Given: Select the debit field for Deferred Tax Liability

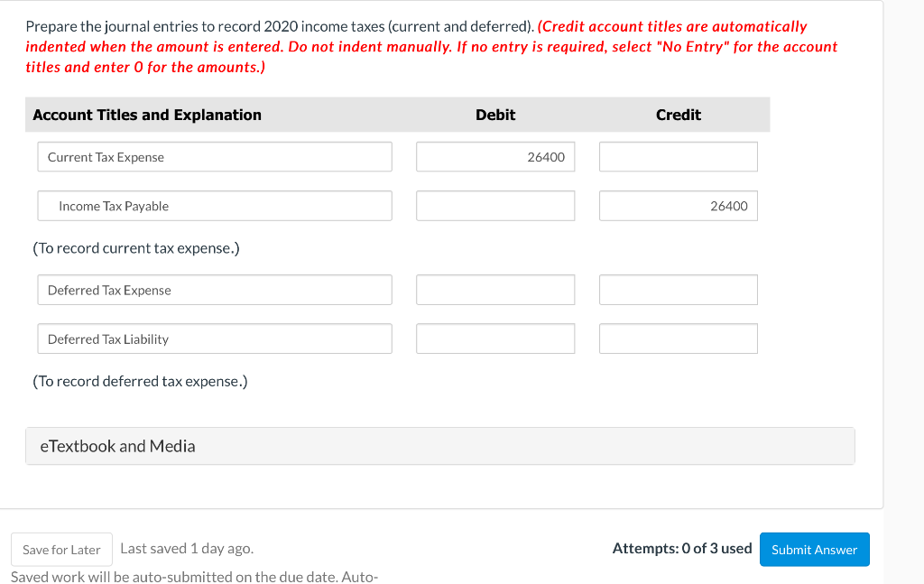Looking at the screenshot, I should point(494,338).
